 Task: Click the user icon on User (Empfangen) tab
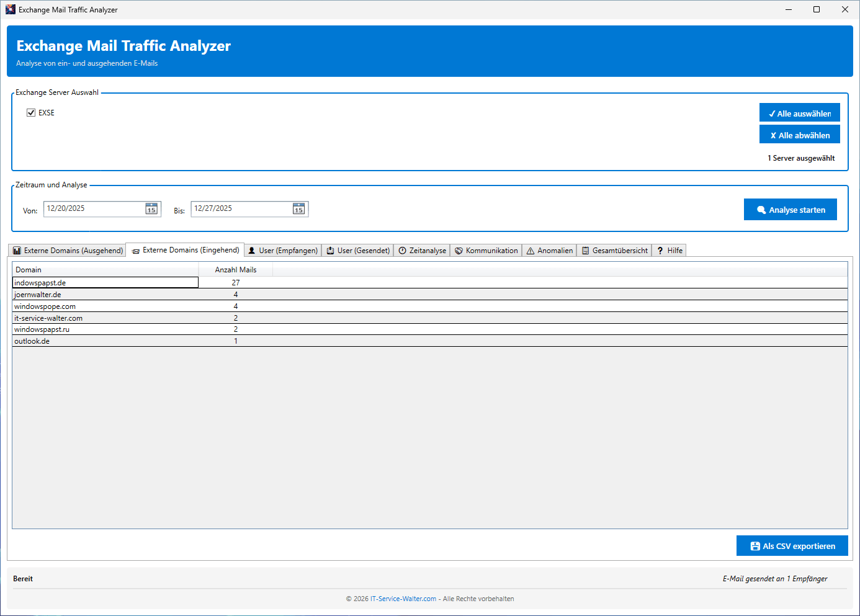coord(252,251)
